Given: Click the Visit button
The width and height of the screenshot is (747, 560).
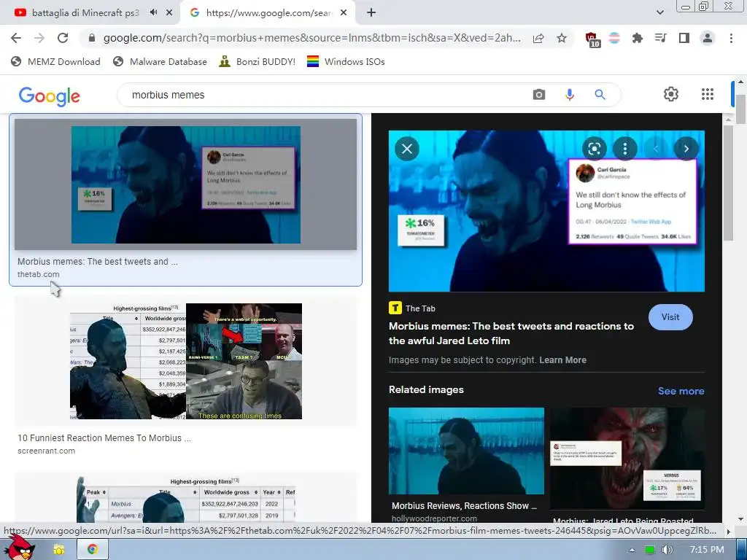Looking at the screenshot, I should (x=670, y=317).
